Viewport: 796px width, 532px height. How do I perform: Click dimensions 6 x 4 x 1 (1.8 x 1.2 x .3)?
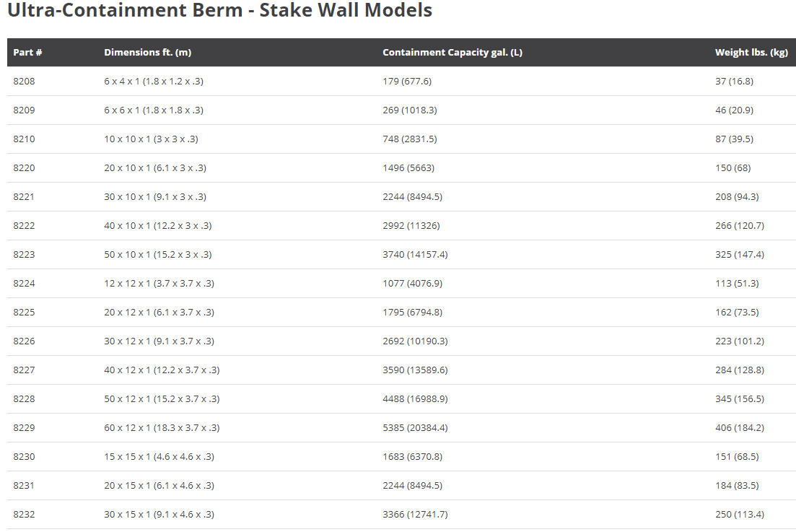[x=154, y=82]
